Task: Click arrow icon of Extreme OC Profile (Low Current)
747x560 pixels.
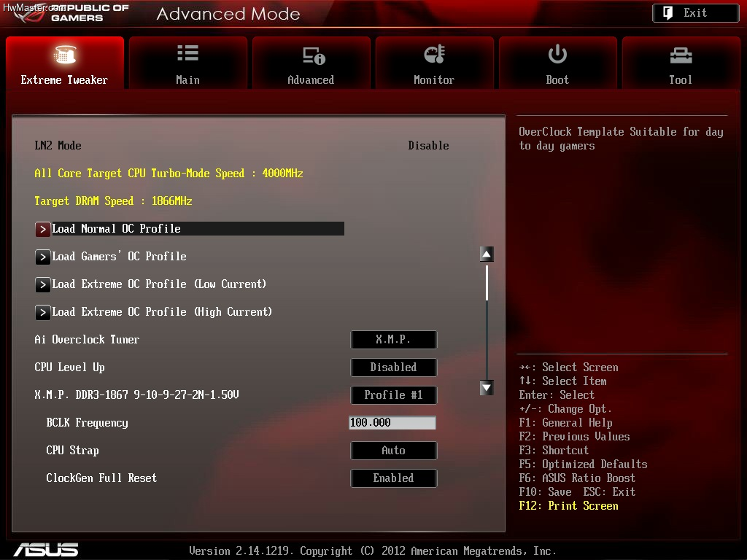Action: 42,285
